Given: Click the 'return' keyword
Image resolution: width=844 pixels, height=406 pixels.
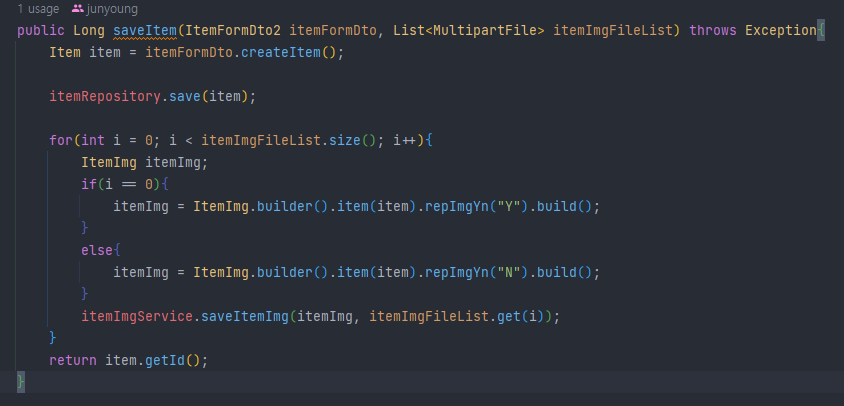Looking at the screenshot, I should [73, 360].
